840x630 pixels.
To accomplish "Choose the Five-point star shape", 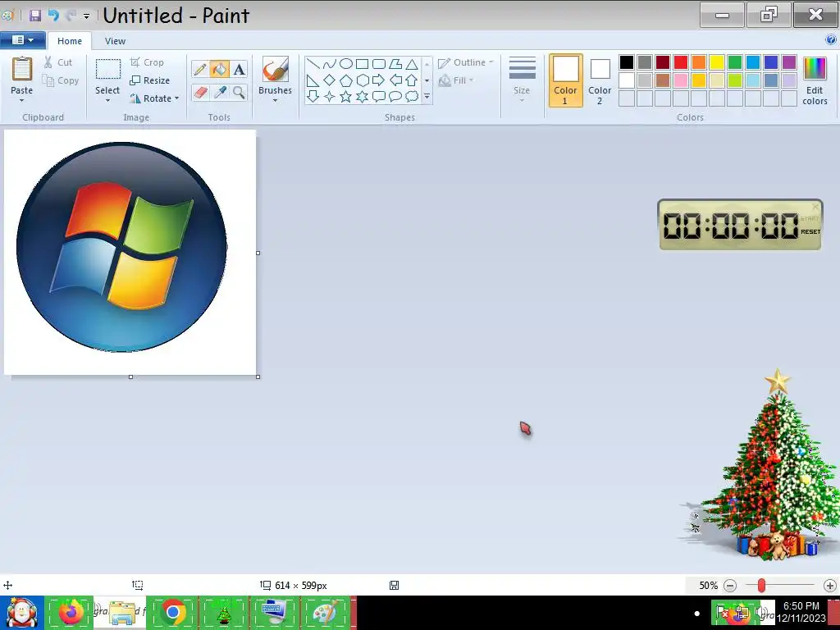I will 346,97.
